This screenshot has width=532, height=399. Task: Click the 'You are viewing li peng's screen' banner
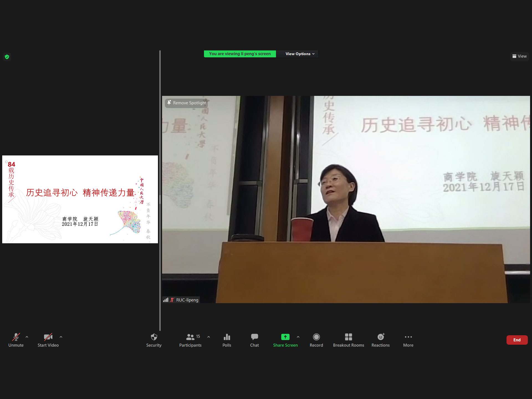(x=240, y=54)
